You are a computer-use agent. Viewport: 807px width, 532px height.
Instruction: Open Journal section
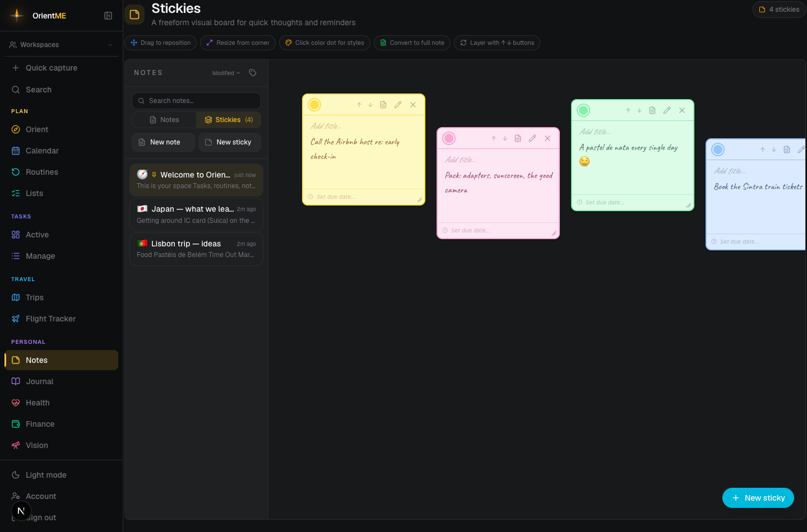coord(61,381)
